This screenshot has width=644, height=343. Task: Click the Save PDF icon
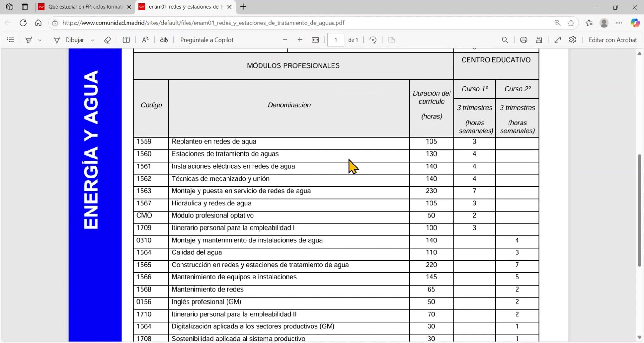pos(539,40)
